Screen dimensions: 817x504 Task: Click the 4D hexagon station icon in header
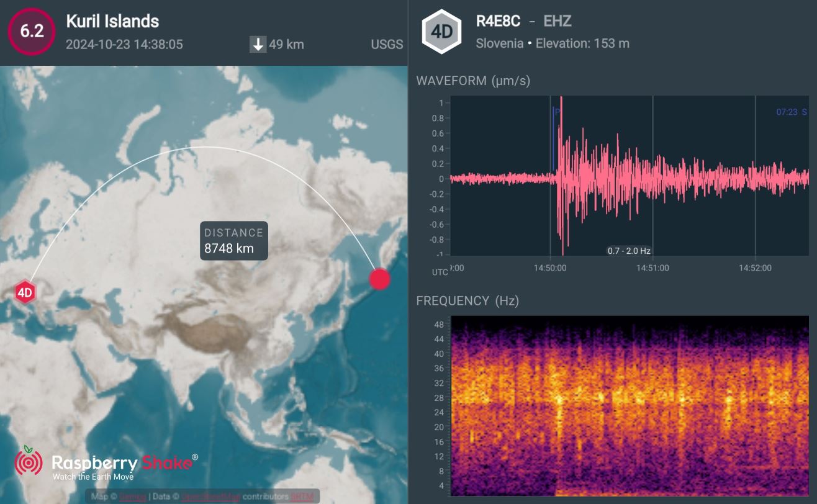pyautogui.click(x=442, y=32)
